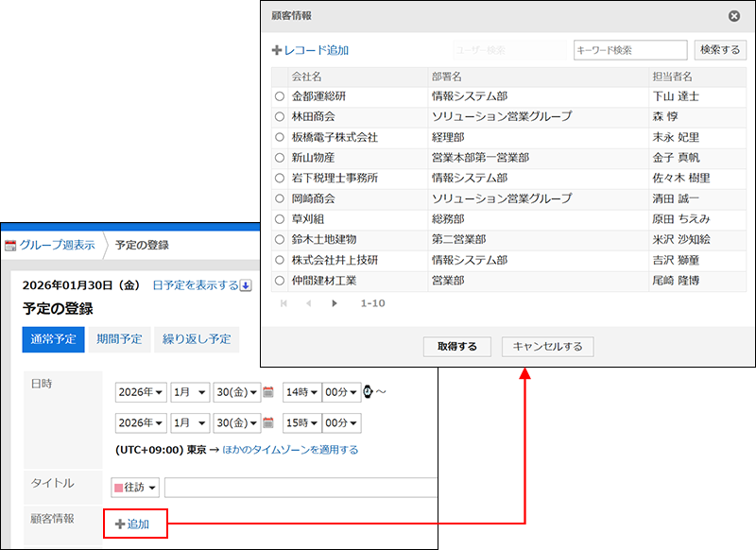The width and height of the screenshot is (756, 550).
Task: Click 取得する button
Action: coord(457,347)
